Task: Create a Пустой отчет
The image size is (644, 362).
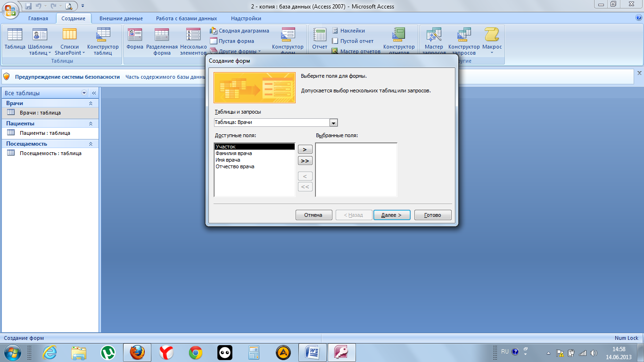Action: 352,41
